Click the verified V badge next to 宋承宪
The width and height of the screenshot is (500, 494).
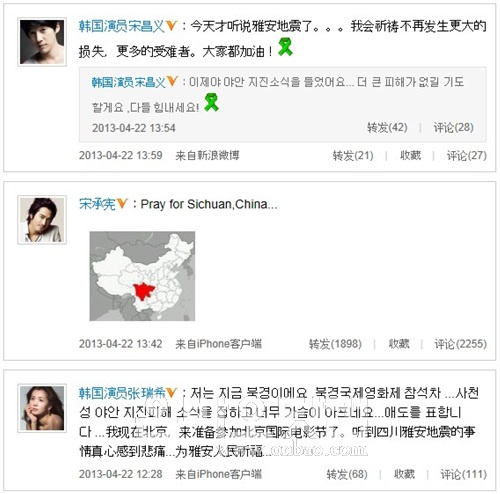pos(122,203)
